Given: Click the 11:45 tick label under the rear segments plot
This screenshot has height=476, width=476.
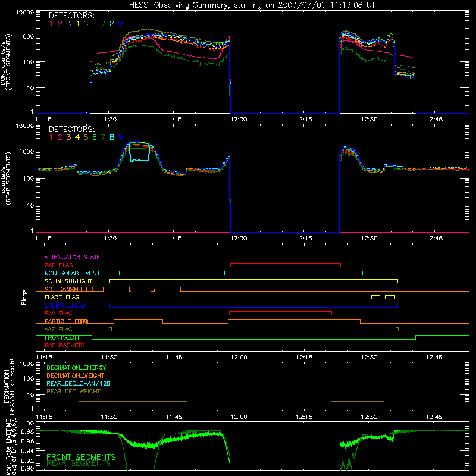Looking at the screenshot, I should pos(174,239).
